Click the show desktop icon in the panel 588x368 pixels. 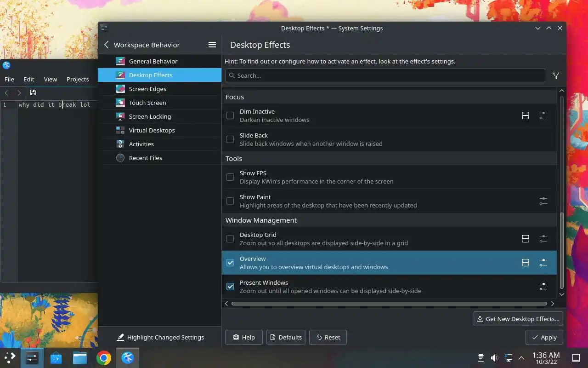tap(576, 358)
